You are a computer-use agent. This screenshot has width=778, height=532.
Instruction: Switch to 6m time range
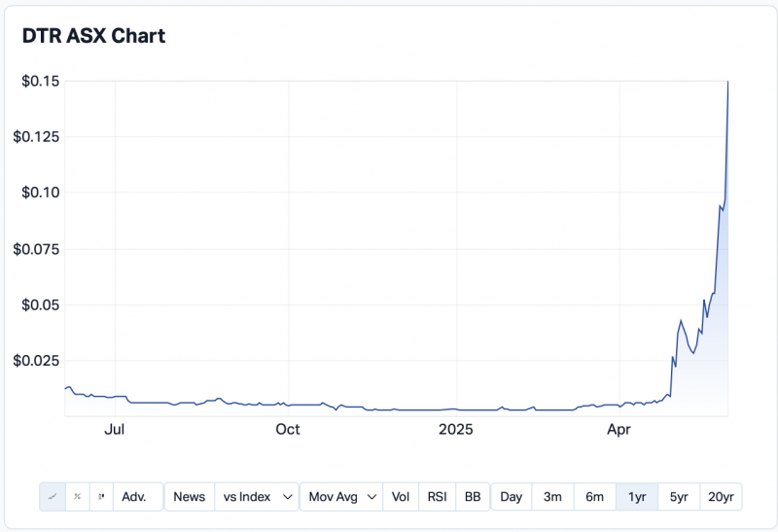[x=594, y=497]
